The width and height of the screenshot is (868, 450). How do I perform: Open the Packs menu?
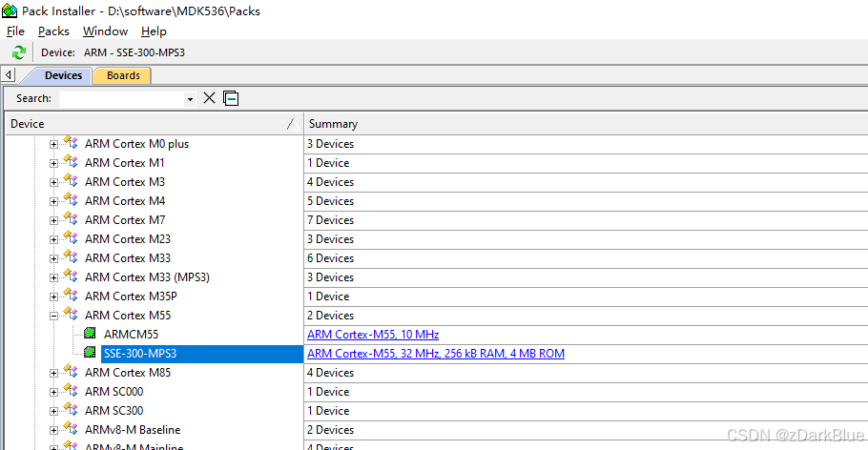click(53, 31)
